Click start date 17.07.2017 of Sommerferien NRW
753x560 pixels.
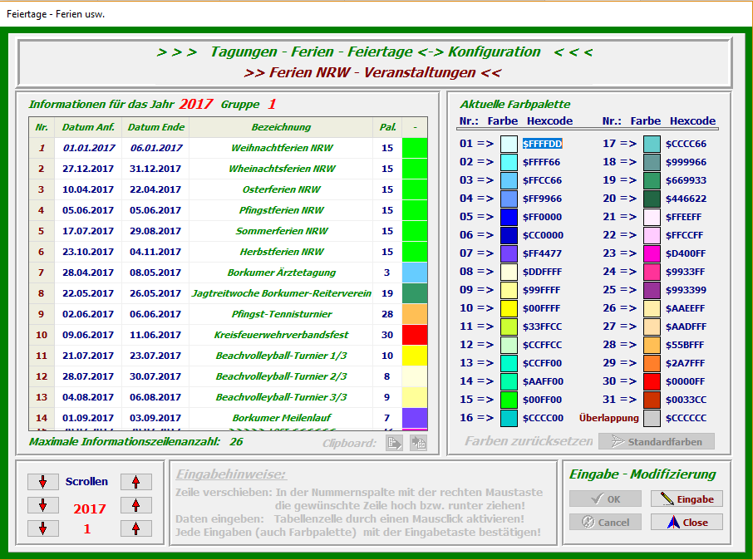point(88,231)
